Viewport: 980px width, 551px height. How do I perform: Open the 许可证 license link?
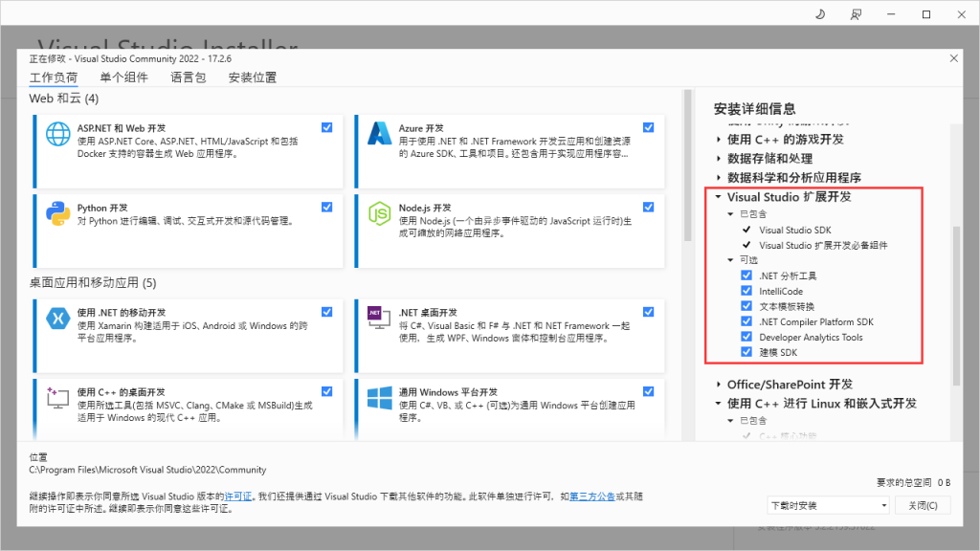(x=238, y=496)
